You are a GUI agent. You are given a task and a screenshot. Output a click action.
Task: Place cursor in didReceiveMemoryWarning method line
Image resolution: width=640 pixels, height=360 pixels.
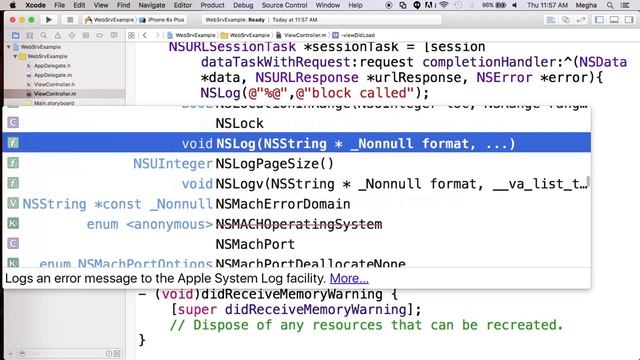(268, 294)
